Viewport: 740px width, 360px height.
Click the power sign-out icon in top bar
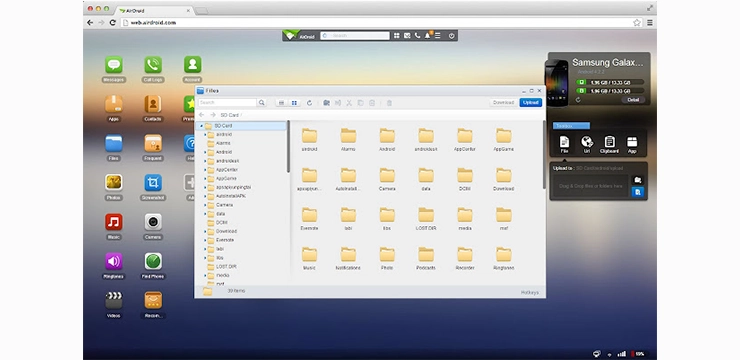[452, 36]
